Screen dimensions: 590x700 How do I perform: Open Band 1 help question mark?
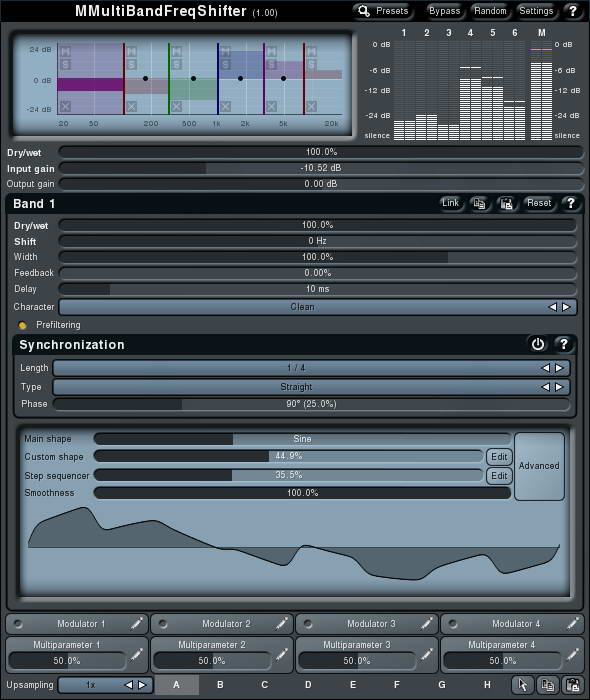point(571,204)
